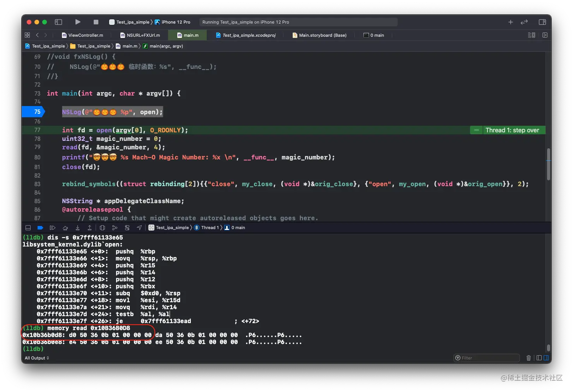This screenshot has height=392, width=573.
Task: Go forward in editor history
Action: click(46, 35)
